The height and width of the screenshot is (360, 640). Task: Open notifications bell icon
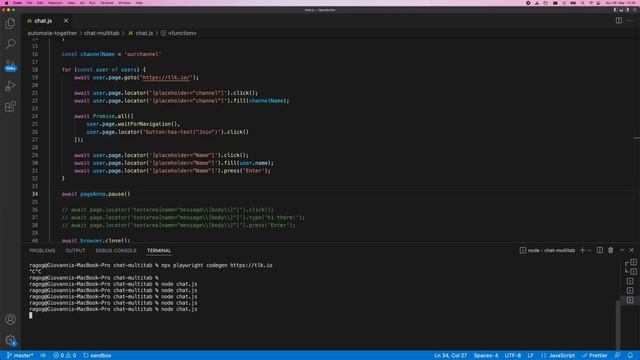click(630, 356)
